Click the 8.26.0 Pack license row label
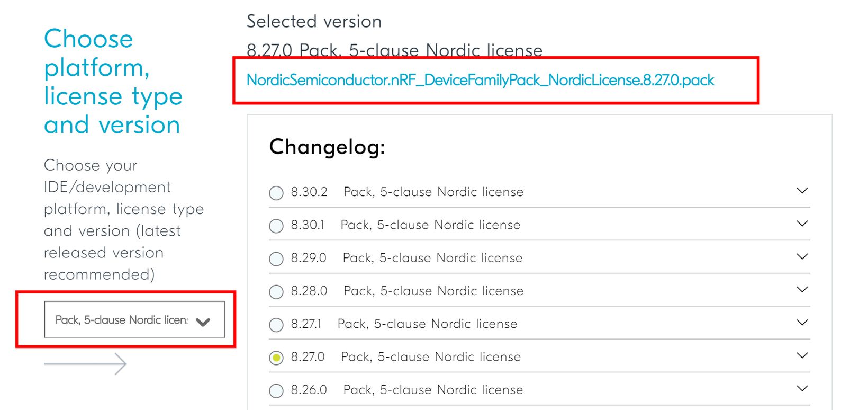Screen dimensions: 868x410 tap(433, 390)
